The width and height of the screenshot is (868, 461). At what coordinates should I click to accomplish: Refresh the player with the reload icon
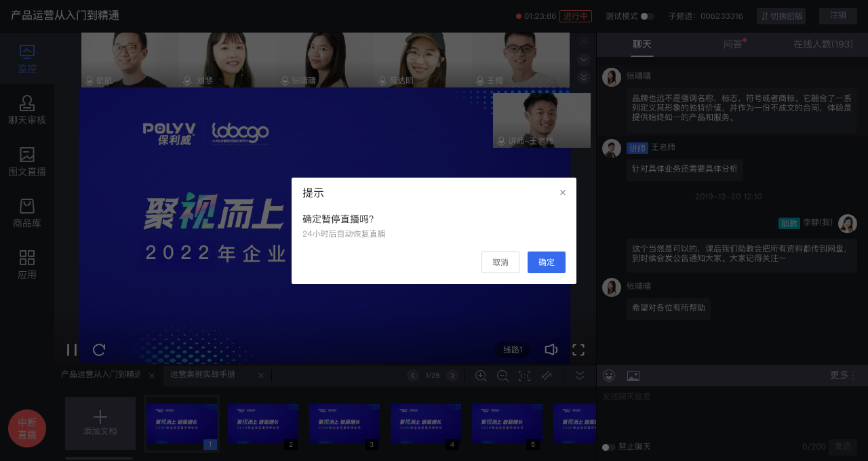click(x=99, y=350)
